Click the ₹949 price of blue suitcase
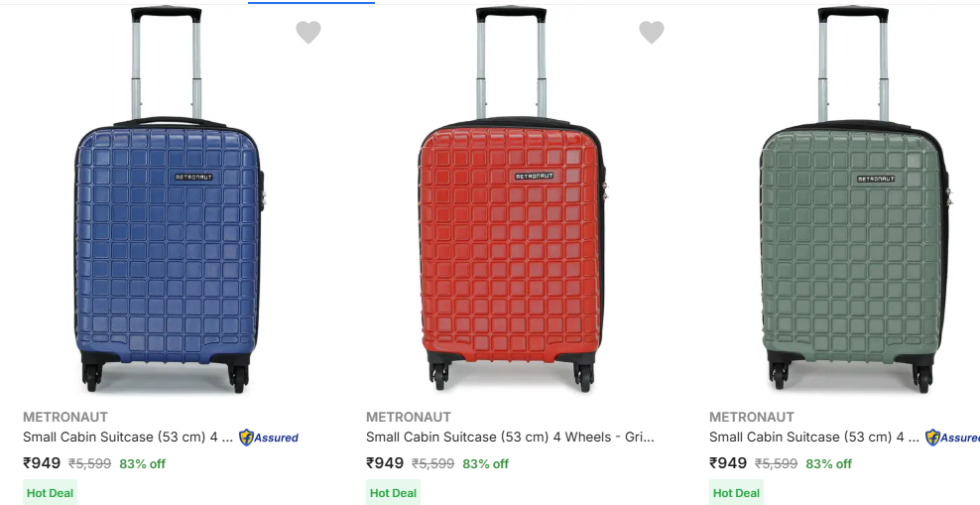 click(x=42, y=463)
